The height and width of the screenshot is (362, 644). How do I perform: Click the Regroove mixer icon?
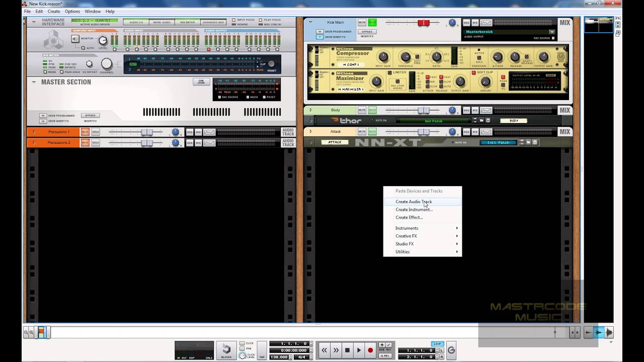tap(451, 350)
